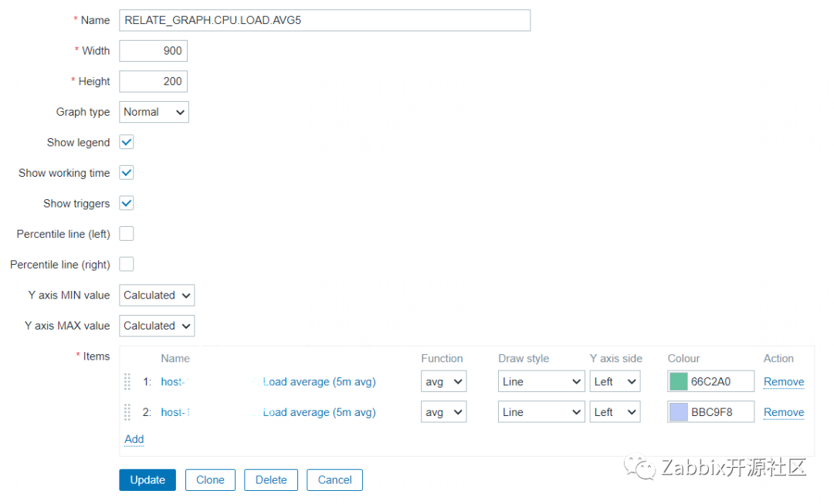Open Y axis side dropdown for item 1
Viewport: 834px width, 504px height.
[x=615, y=381]
